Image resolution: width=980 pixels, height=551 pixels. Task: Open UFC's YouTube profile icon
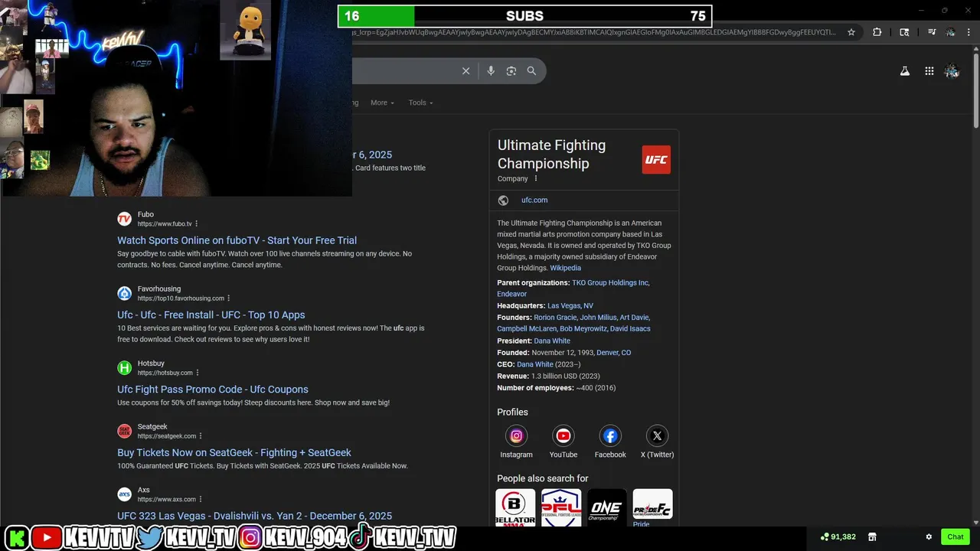coord(563,435)
